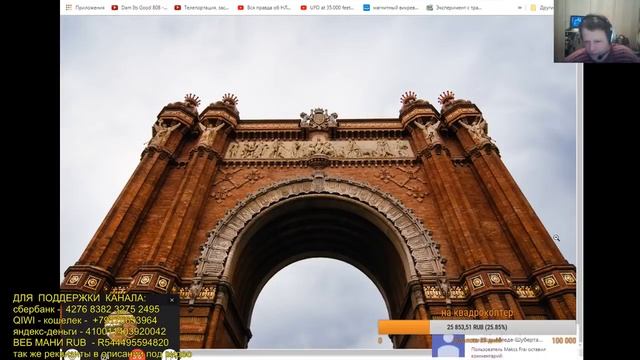This screenshot has width=640, height=360.
Task: Open the 'UFO at 35.000 feet' bookmark
Action: pos(327,7)
